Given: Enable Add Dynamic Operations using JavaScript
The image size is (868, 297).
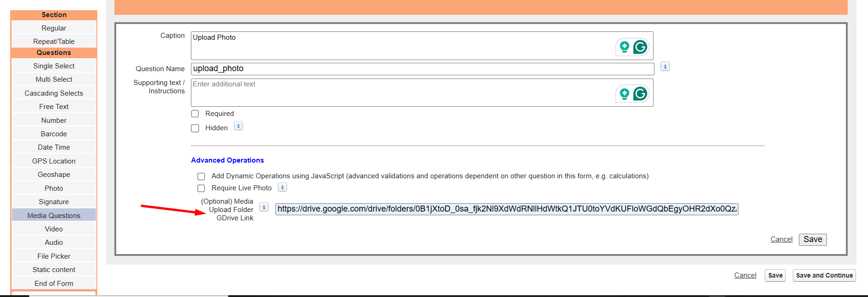Looking at the screenshot, I should [201, 176].
